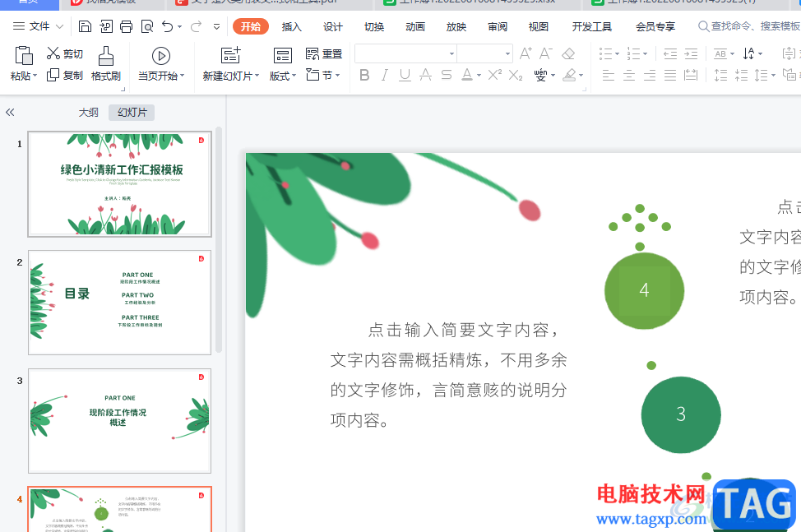
Task: Click the Increase Indent icon
Action: (691, 53)
